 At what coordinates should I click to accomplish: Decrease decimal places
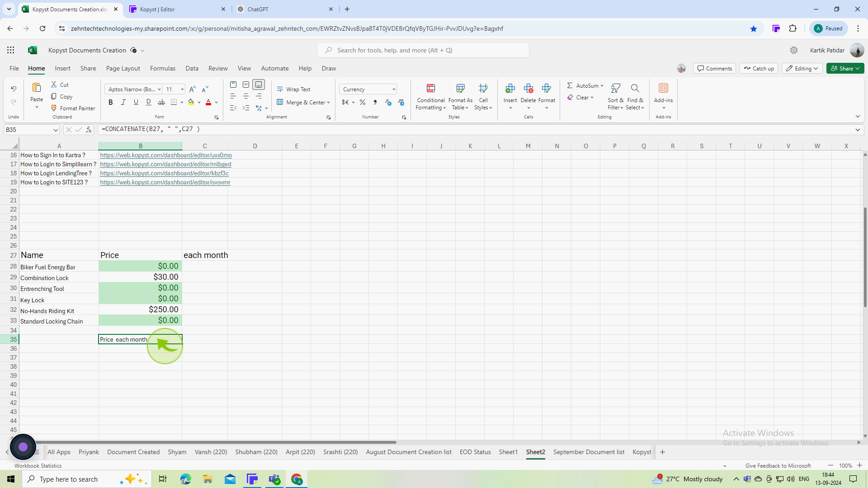401,103
